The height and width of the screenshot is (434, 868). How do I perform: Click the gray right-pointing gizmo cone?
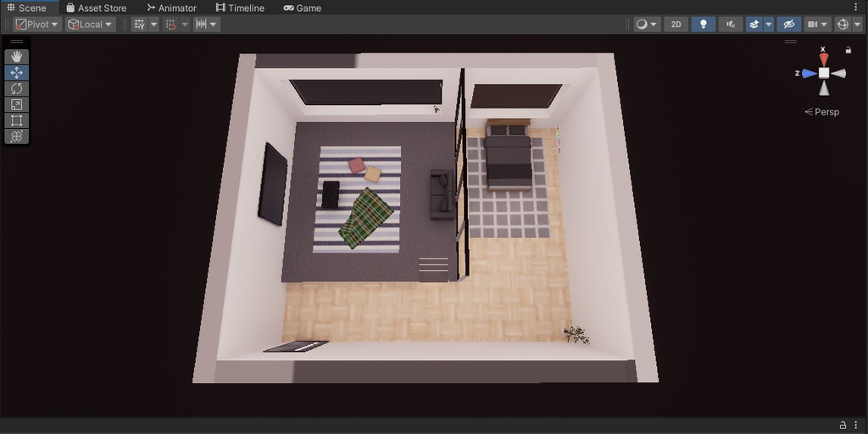[x=838, y=73]
